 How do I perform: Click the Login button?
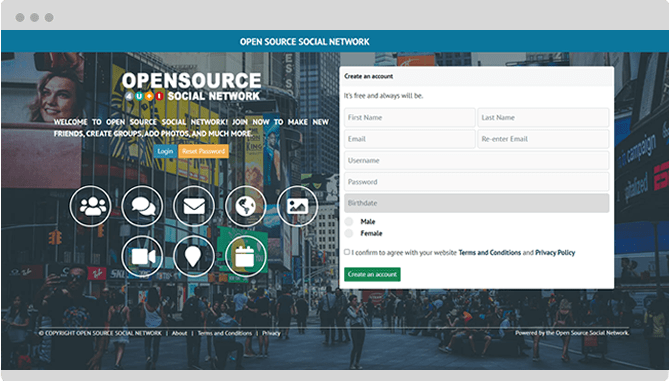coord(165,151)
